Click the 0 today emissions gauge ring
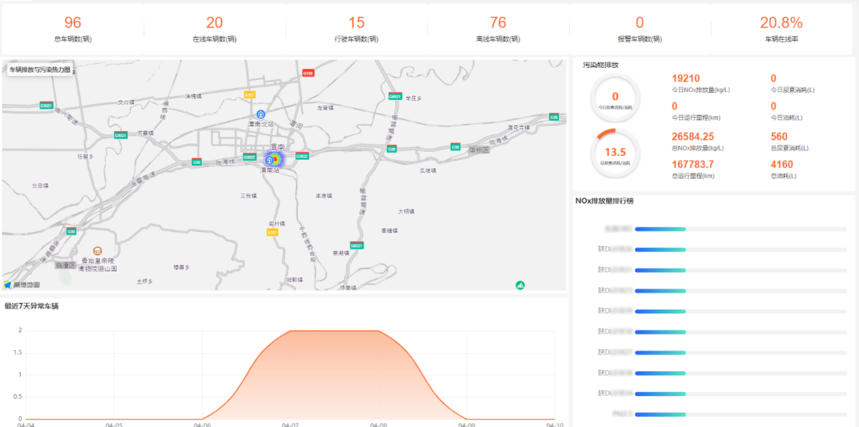This screenshot has width=859, height=427. (x=615, y=98)
